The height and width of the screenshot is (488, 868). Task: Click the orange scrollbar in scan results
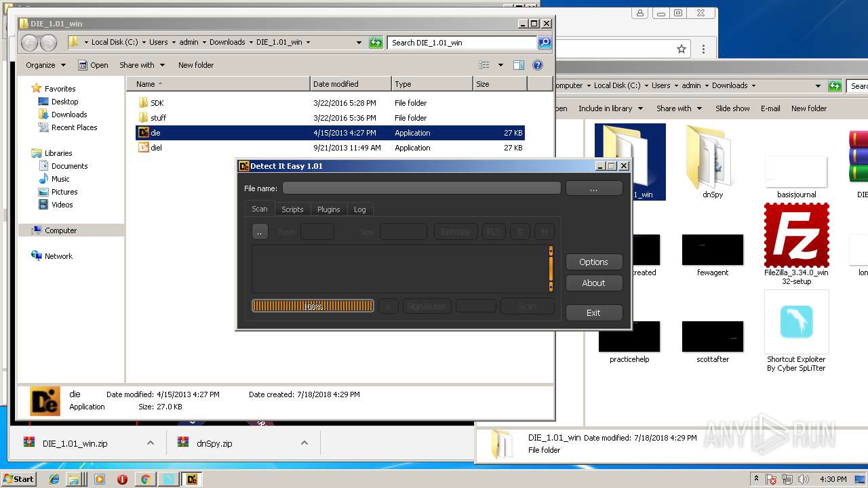click(x=551, y=269)
